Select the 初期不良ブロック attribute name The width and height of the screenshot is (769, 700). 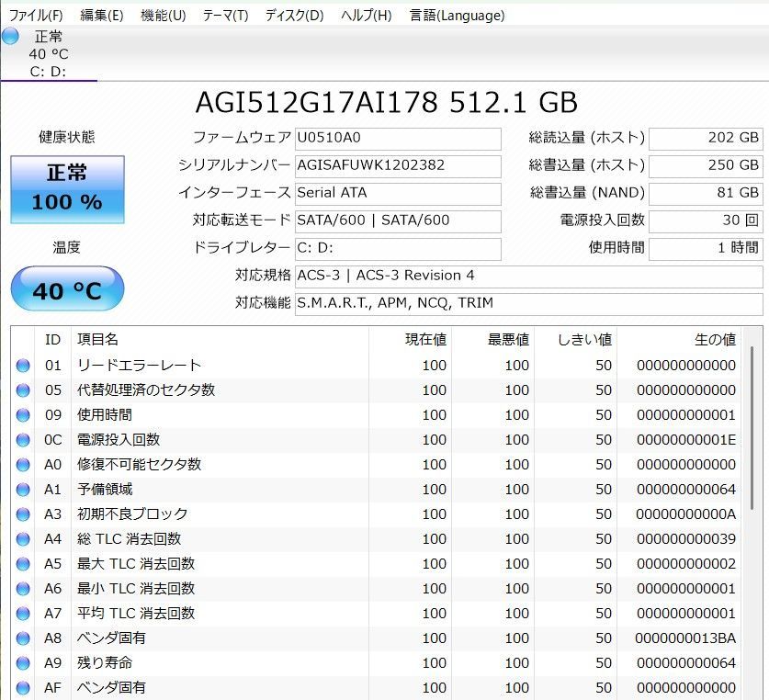point(132,514)
